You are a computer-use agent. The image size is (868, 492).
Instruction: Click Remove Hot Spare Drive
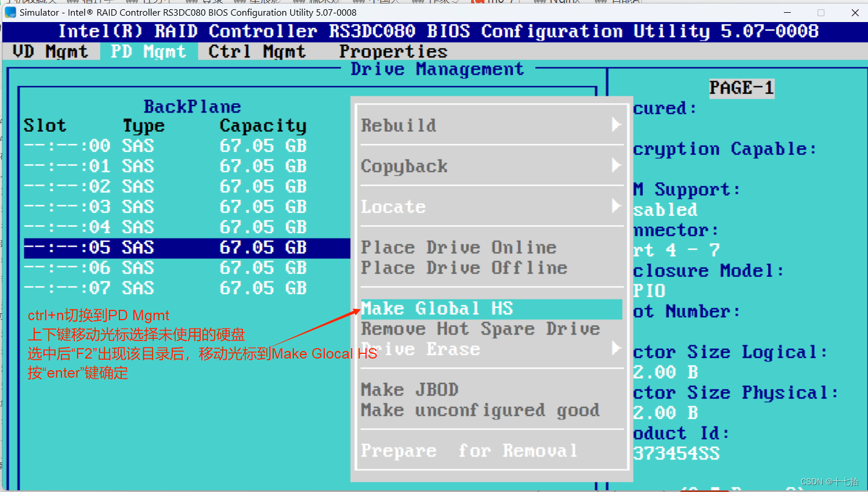click(480, 329)
